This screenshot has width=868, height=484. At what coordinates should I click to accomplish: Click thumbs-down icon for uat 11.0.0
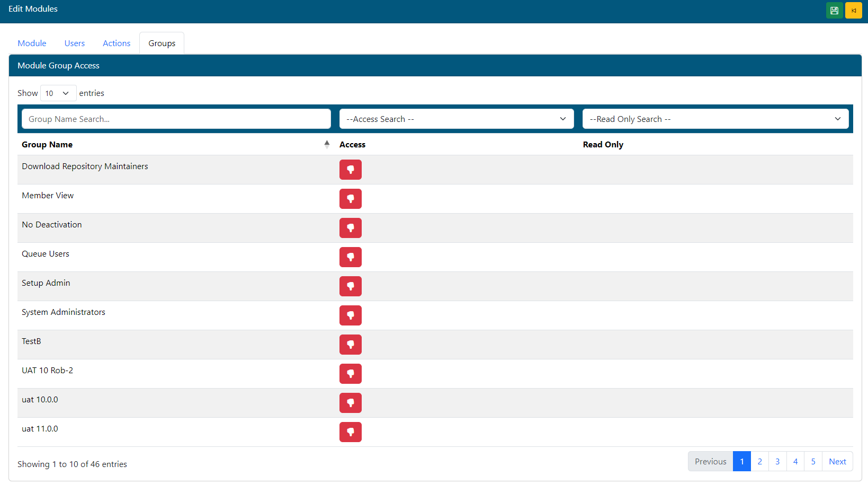coord(350,432)
